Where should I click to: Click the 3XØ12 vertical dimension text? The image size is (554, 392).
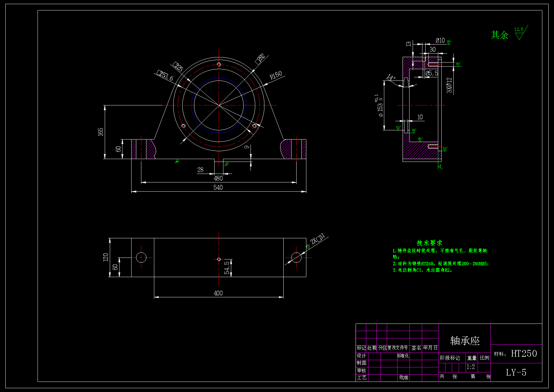point(449,85)
